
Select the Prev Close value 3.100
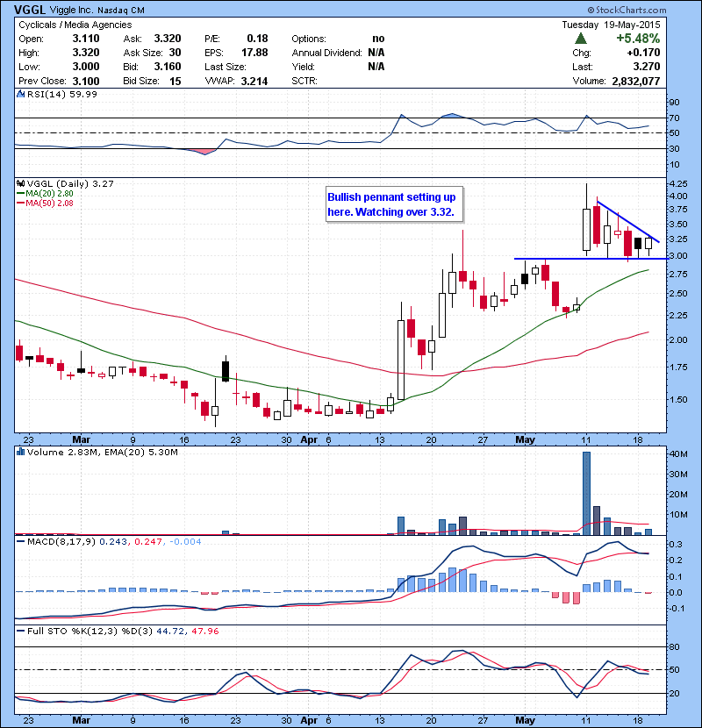86,81
